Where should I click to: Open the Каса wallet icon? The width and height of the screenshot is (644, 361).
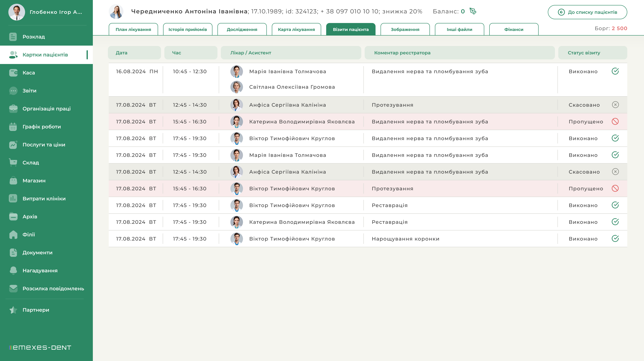(13, 73)
